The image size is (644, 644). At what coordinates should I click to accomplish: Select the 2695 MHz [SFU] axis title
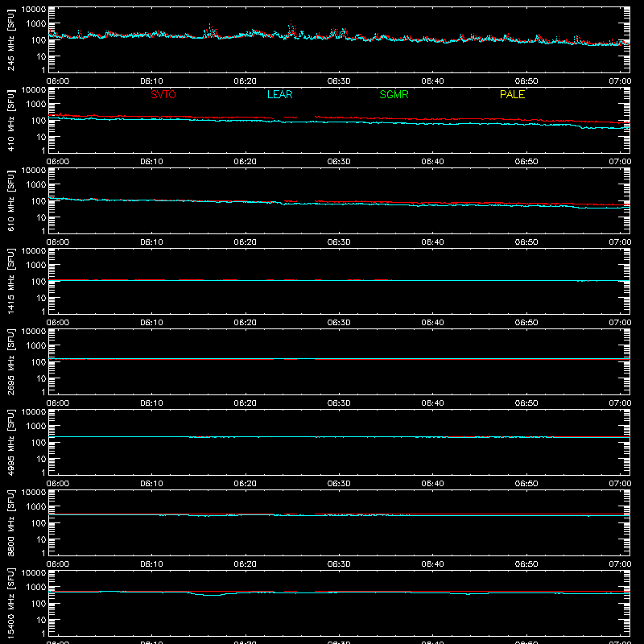pyautogui.click(x=10, y=361)
